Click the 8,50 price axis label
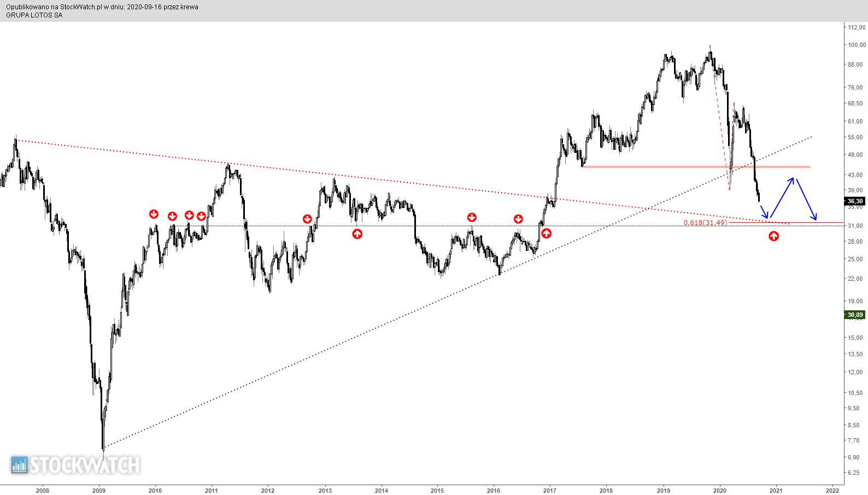 855,425
